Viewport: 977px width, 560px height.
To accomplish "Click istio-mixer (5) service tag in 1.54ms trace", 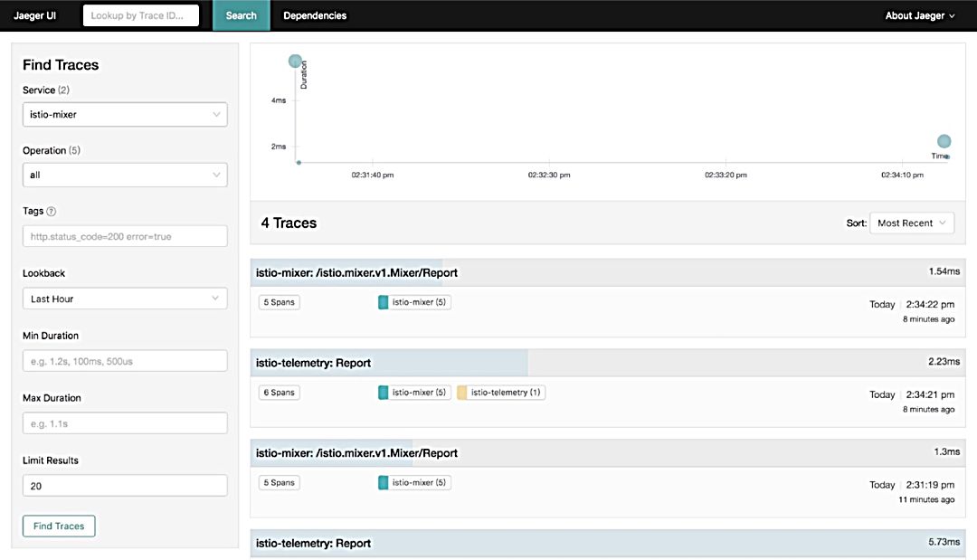I will click(x=414, y=302).
